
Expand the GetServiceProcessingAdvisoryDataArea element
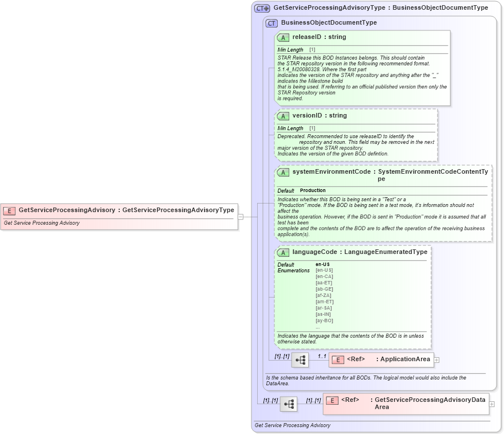coord(492,404)
